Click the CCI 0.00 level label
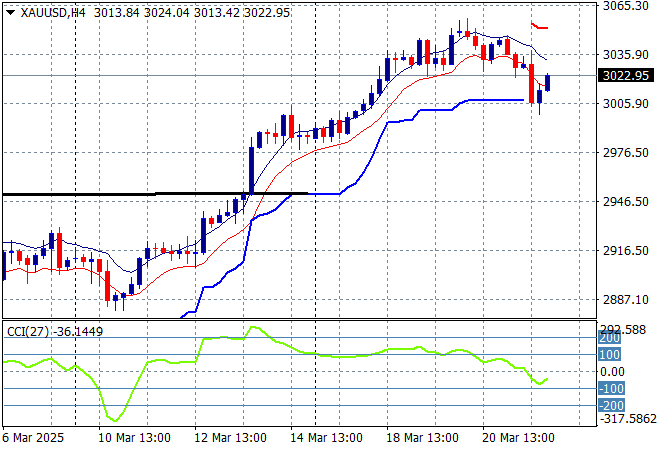Screen dimensions: 660x450 click(612, 372)
